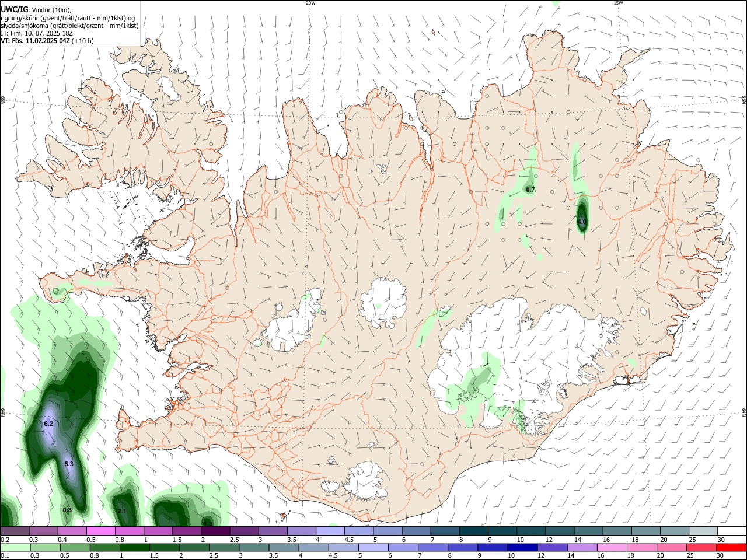
Task: Select the lower scale blue swatch between 8 and 9
Action: coord(463,548)
